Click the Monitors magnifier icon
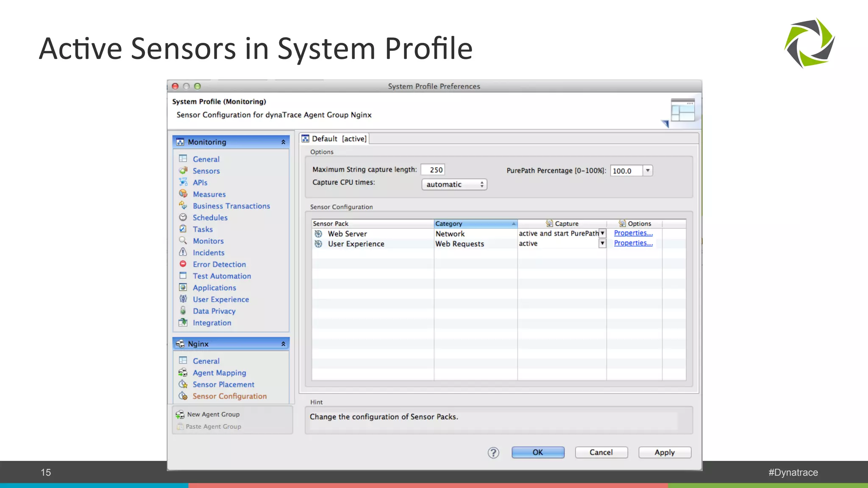This screenshot has width=868, height=488. (183, 241)
